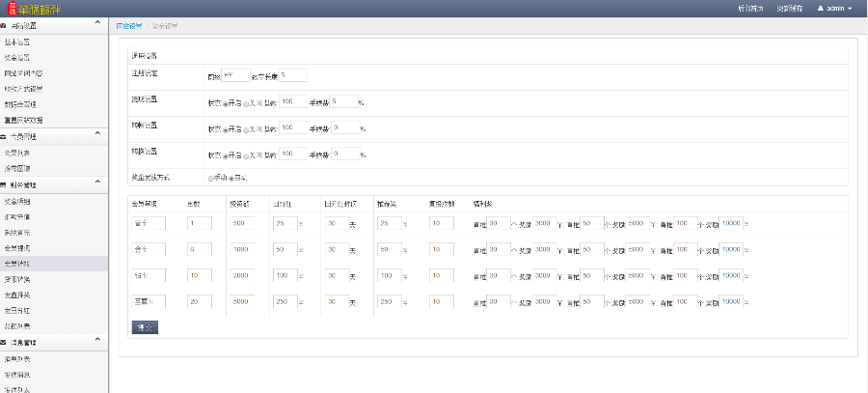The width and height of the screenshot is (868, 393).
Task: Select 关闭 radio in 转换设置 row
Action: pyautogui.click(x=246, y=155)
